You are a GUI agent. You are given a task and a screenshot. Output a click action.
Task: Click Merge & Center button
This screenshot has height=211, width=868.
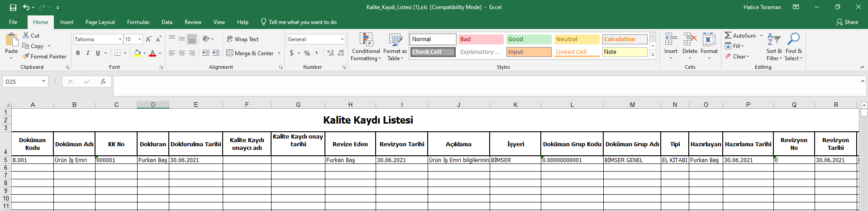pos(250,53)
